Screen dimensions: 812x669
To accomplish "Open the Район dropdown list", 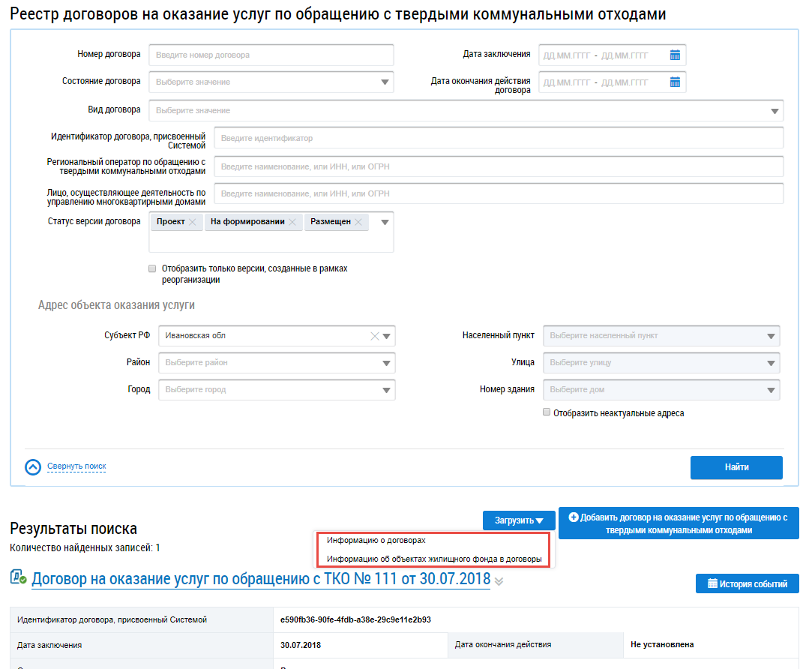I will [x=386, y=363].
